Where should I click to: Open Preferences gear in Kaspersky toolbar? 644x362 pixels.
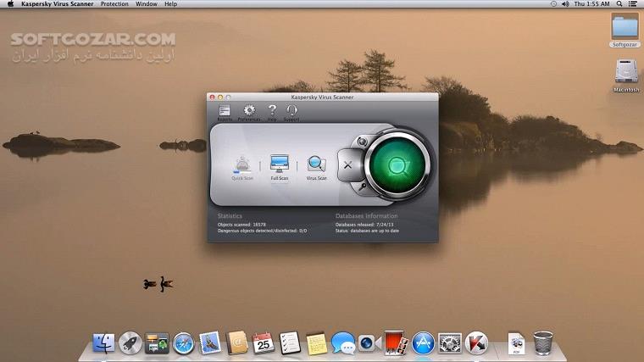point(249,112)
